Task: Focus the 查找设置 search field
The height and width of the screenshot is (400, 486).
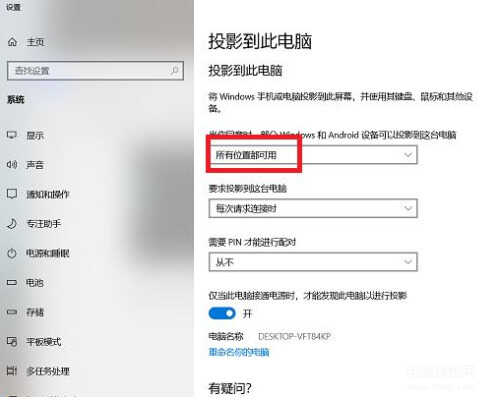Action: (95, 70)
